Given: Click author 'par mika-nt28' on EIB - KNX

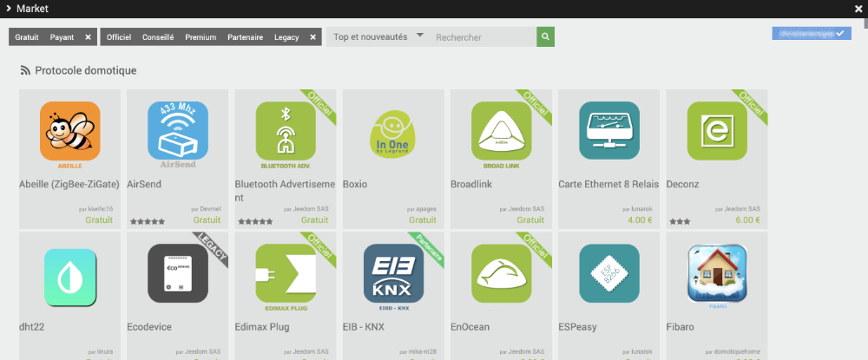Looking at the screenshot, I should click(x=418, y=351).
